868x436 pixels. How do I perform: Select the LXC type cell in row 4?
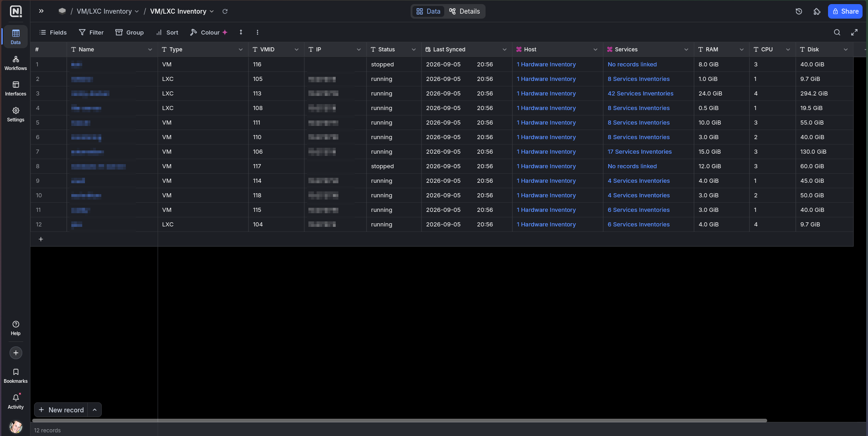pyautogui.click(x=203, y=108)
